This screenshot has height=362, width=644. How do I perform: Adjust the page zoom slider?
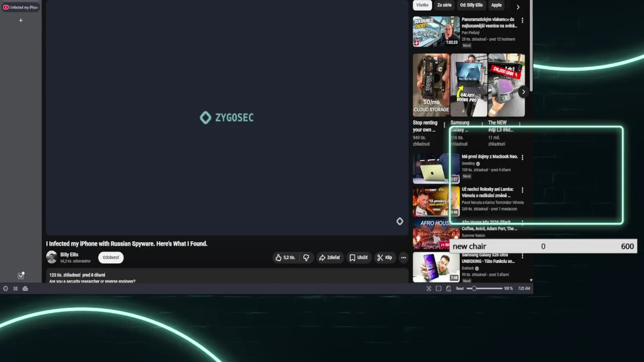[485, 289]
